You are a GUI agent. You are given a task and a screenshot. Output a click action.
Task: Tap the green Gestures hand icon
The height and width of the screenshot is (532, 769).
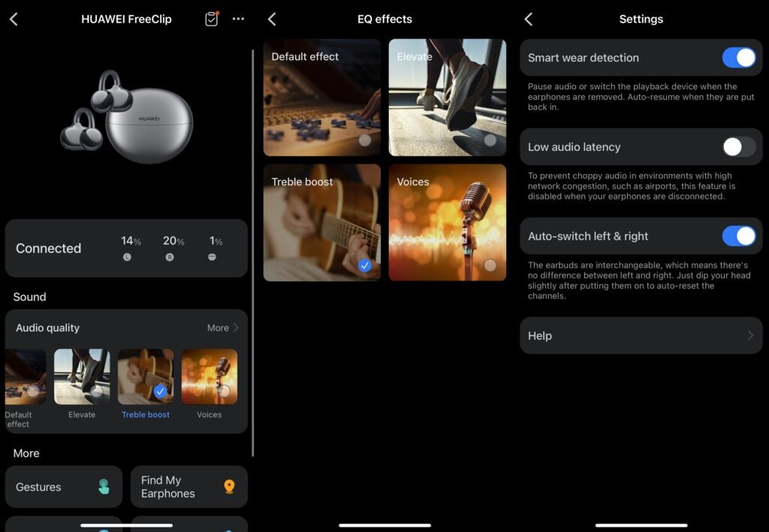pos(104,486)
